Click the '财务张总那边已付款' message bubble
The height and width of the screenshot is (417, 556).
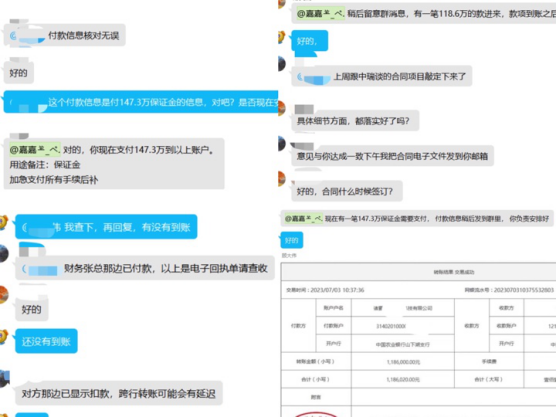tap(145, 268)
